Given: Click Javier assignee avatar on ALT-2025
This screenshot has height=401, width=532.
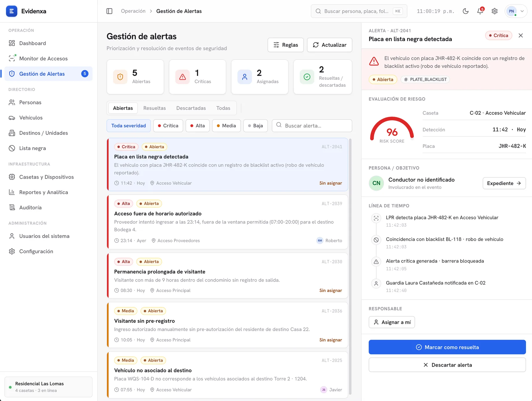Looking at the screenshot, I should 324,390.
